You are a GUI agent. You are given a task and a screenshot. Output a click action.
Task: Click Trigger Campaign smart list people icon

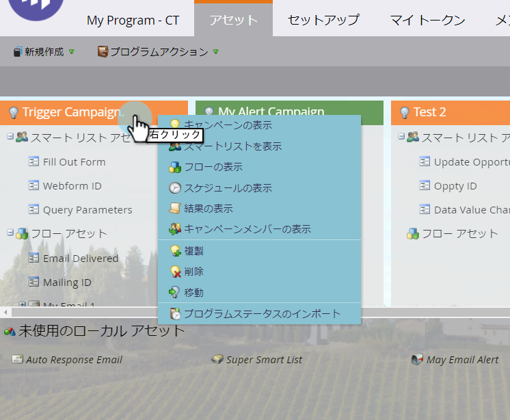pos(22,137)
